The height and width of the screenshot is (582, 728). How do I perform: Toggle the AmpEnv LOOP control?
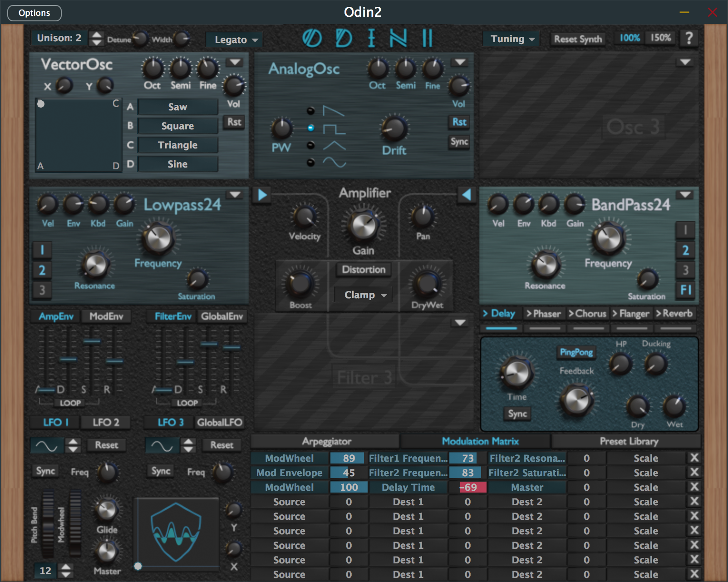pyautogui.click(x=70, y=403)
